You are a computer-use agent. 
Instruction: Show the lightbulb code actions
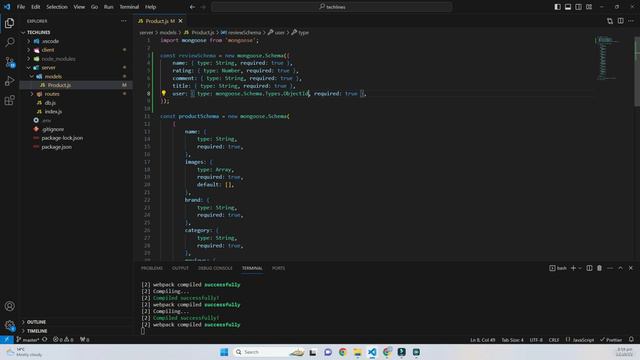pyautogui.click(x=164, y=93)
